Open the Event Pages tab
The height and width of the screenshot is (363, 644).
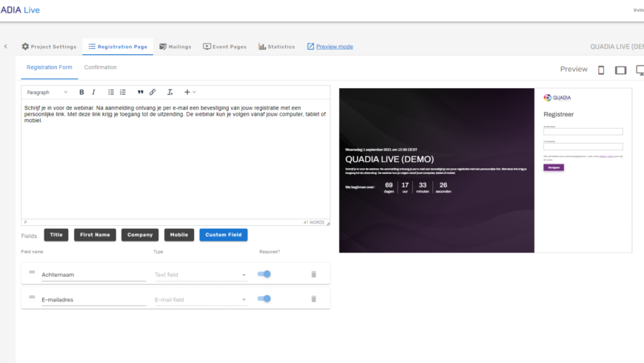click(x=225, y=47)
